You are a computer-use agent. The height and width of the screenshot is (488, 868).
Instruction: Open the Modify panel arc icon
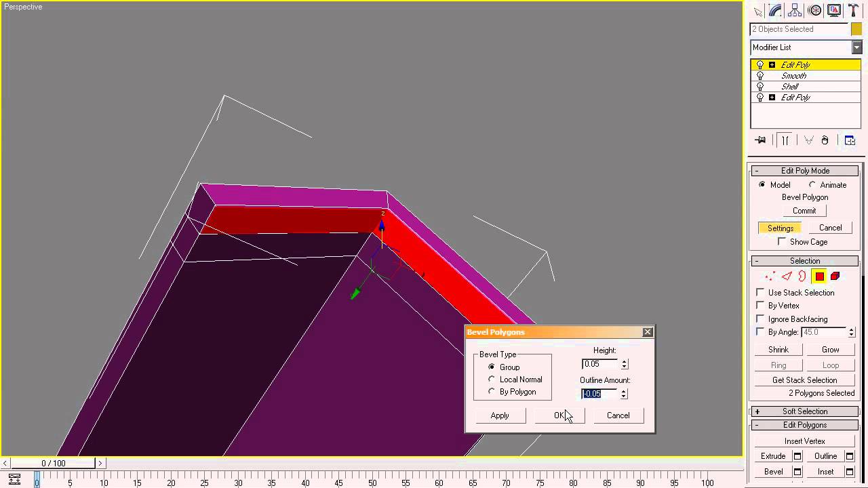[776, 10]
